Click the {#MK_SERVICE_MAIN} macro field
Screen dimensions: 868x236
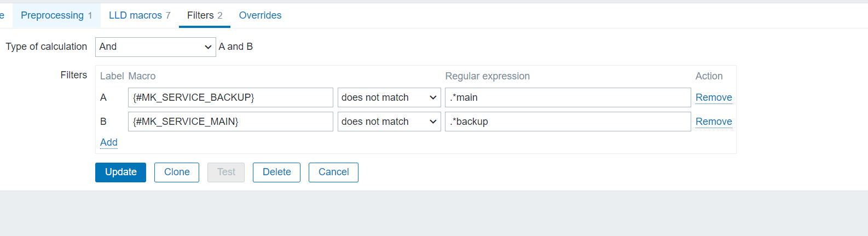[230, 122]
